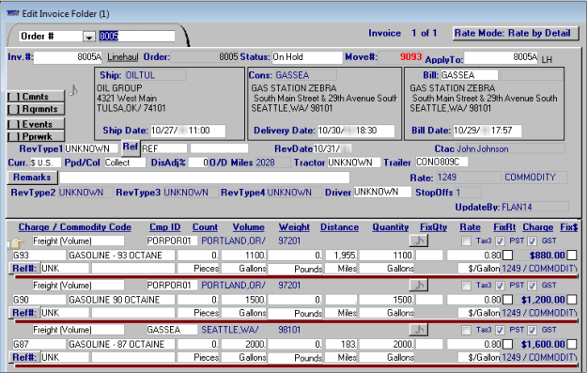Click the Delivery Date field

[x=356, y=131]
